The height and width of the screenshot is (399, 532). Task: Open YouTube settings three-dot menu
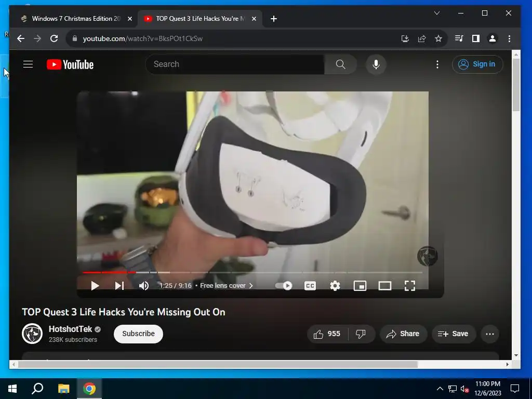point(437,64)
